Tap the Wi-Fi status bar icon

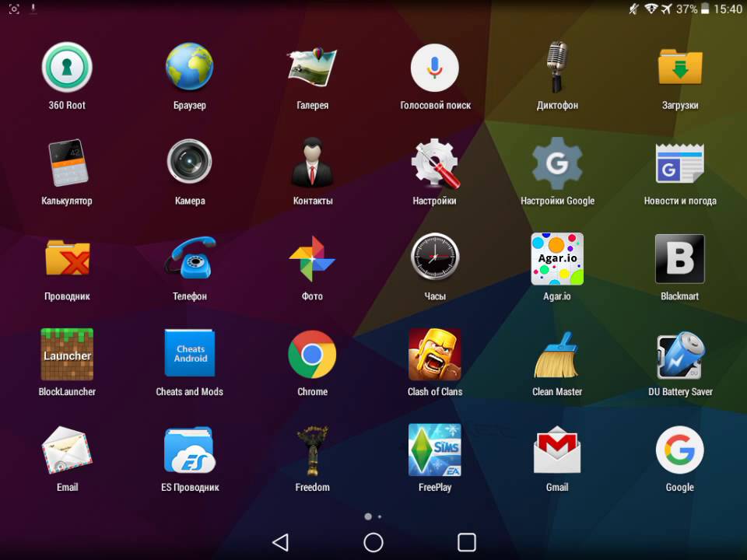[x=651, y=9]
